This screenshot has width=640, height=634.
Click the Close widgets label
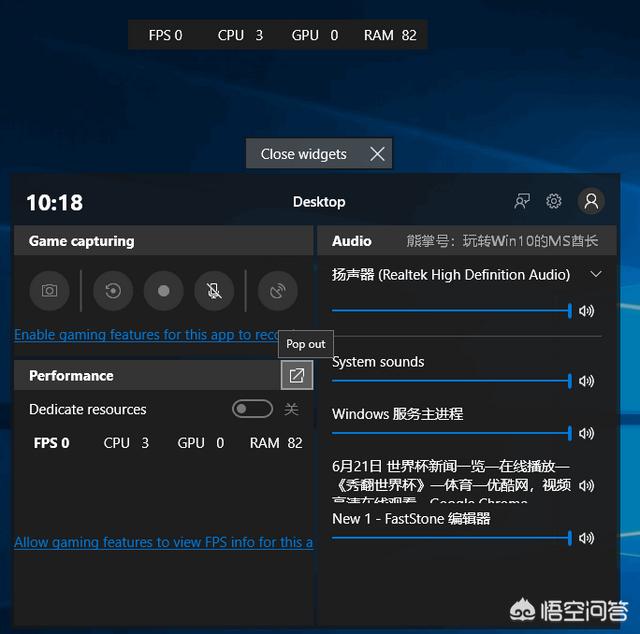coord(303,154)
